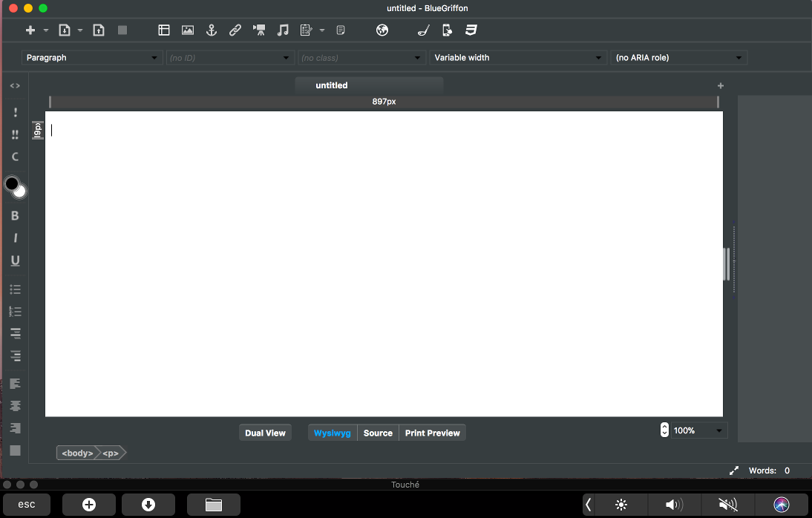Click the Touché bar mute icon

(x=728, y=505)
